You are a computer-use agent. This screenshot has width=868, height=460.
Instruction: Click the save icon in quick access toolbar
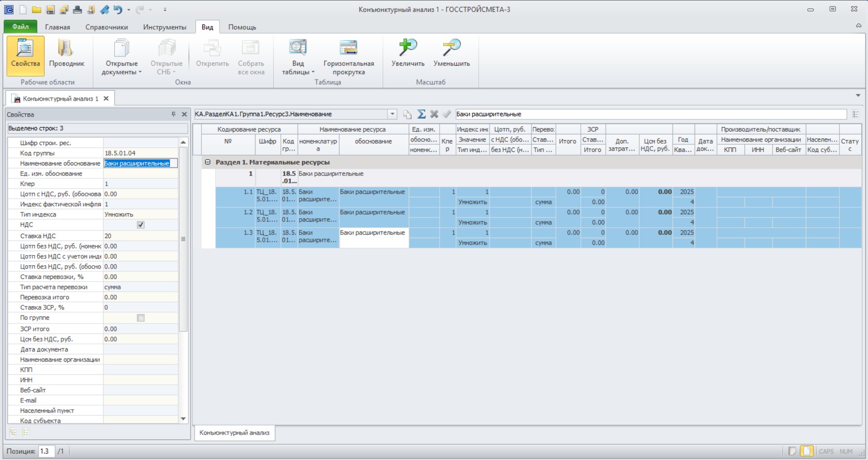tap(50, 10)
